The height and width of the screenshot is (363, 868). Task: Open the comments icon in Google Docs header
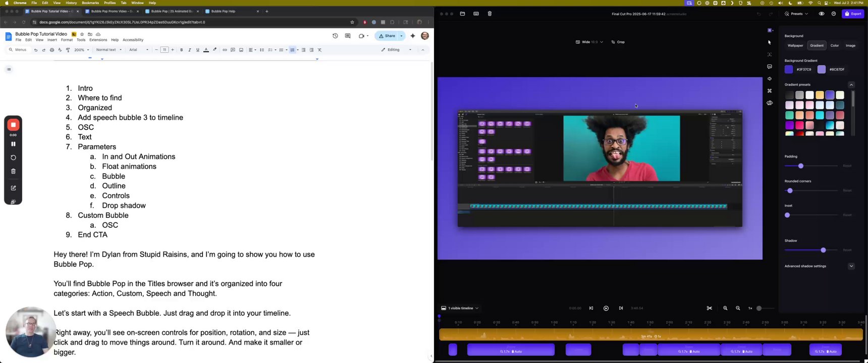348,36
